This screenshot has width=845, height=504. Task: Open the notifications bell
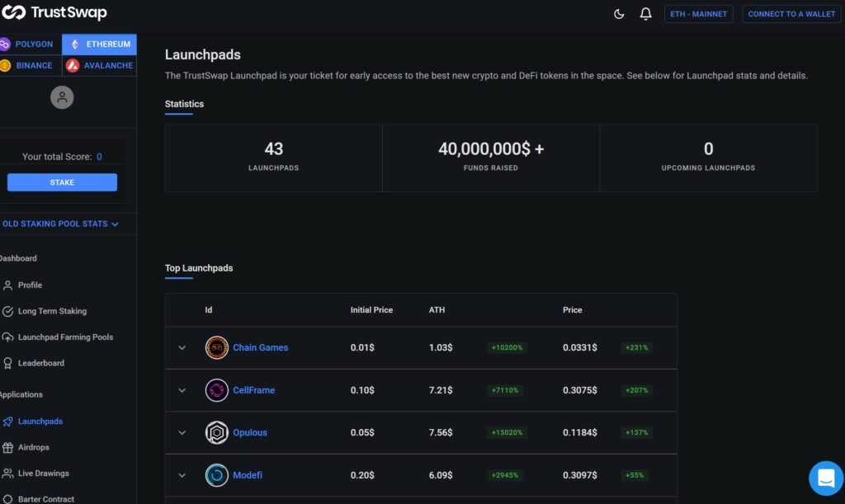click(x=645, y=14)
